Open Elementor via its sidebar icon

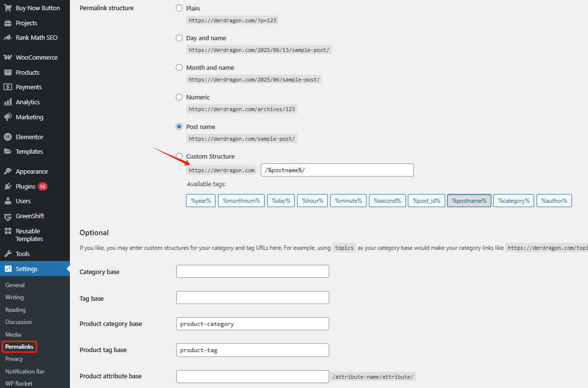(8, 137)
